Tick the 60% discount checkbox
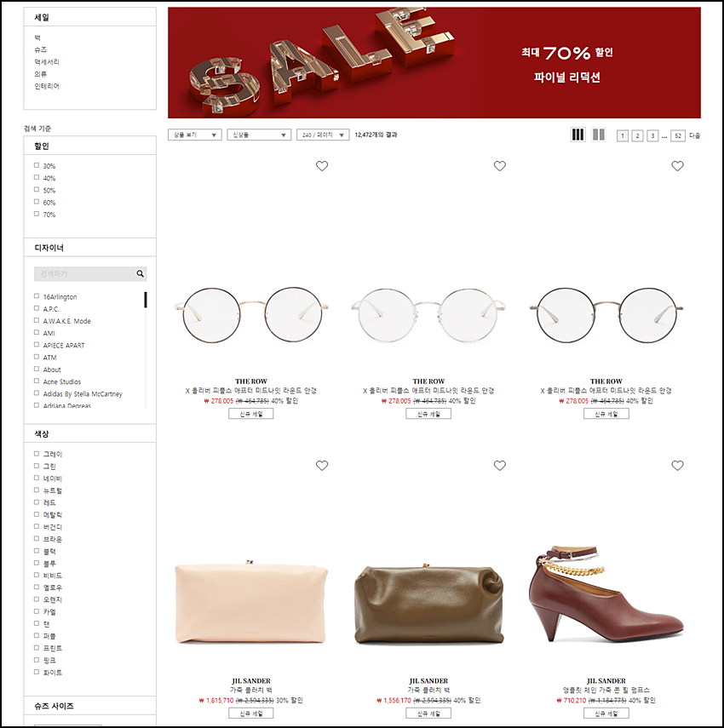 point(37,202)
